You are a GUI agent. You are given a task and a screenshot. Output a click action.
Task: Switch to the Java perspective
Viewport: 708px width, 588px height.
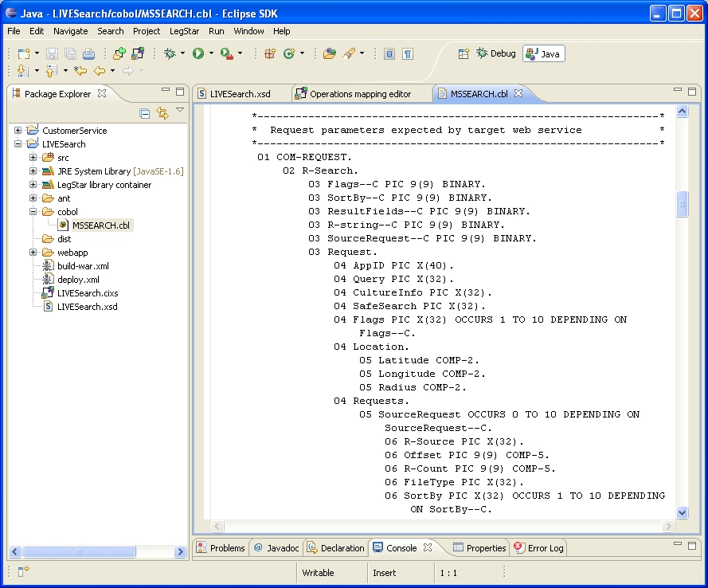click(x=544, y=53)
